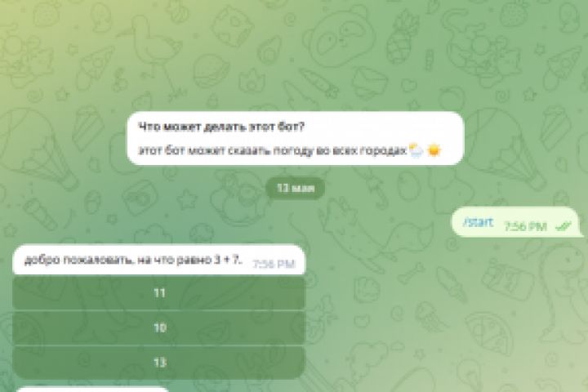Click the partially visible bubble at bottom
This screenshot has width=588, height=392.
[x=91, y=390]
